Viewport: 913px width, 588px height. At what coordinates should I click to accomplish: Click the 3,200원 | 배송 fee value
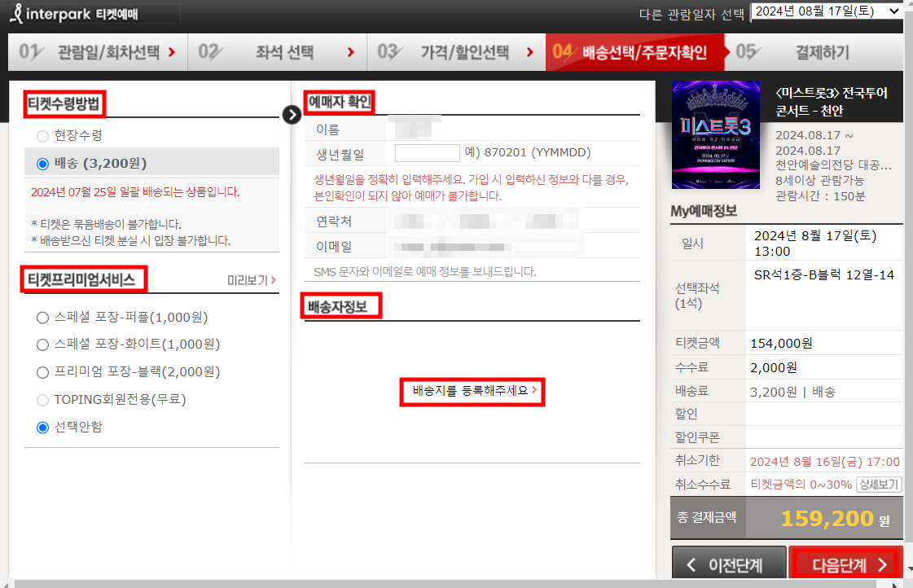pos(792,392)
